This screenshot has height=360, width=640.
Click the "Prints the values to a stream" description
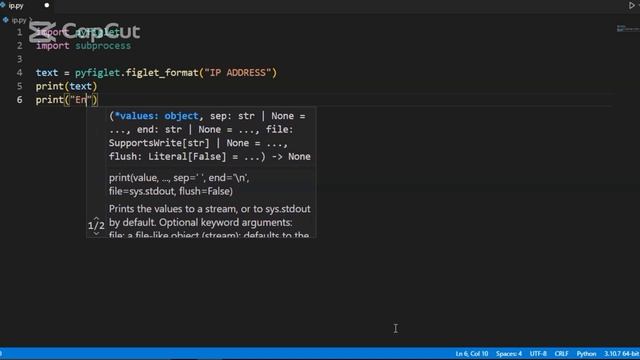click(x=209, y=222)
